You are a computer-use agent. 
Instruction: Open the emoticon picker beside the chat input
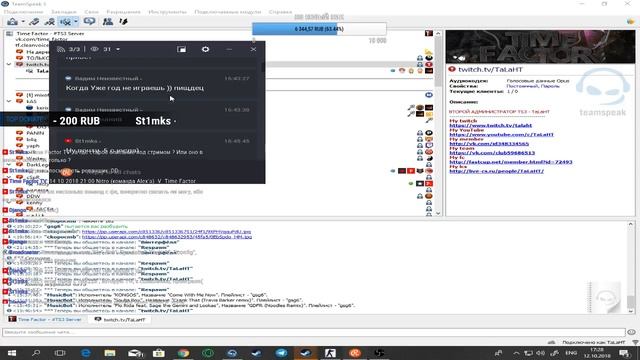click(x=631, y=332)
